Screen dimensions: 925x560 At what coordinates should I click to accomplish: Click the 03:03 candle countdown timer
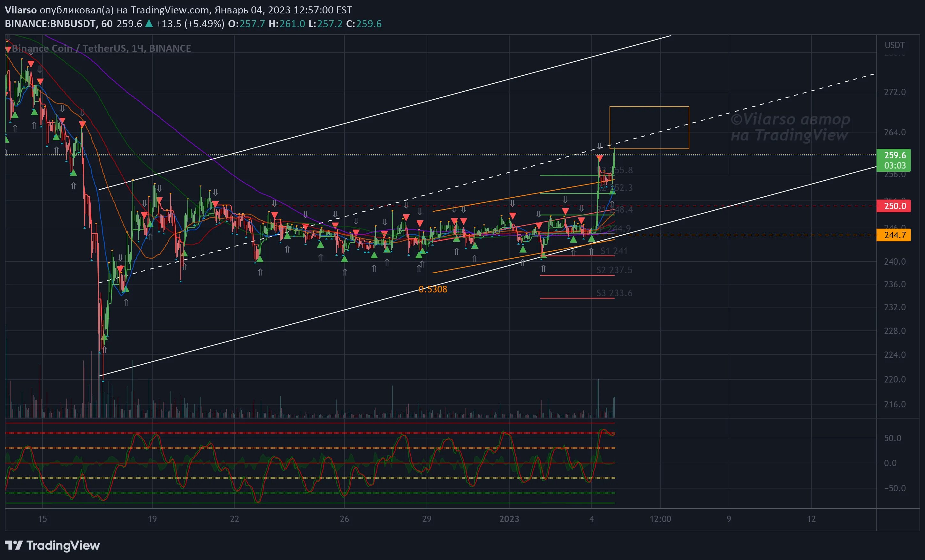pyautogui.click(x=895, y=165)
